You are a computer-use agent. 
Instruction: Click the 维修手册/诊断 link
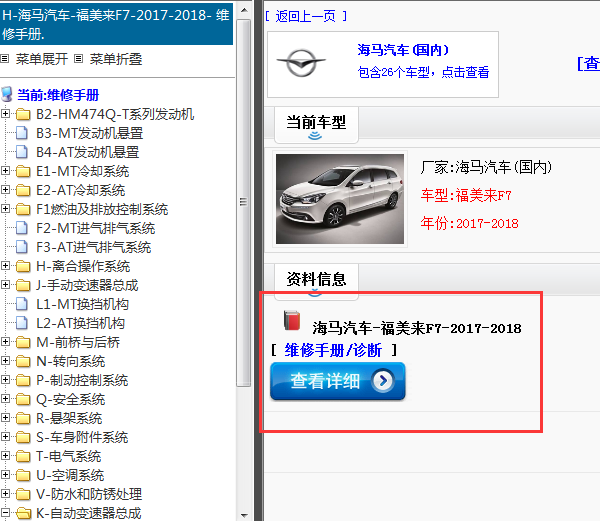click(x=333, y=350)
